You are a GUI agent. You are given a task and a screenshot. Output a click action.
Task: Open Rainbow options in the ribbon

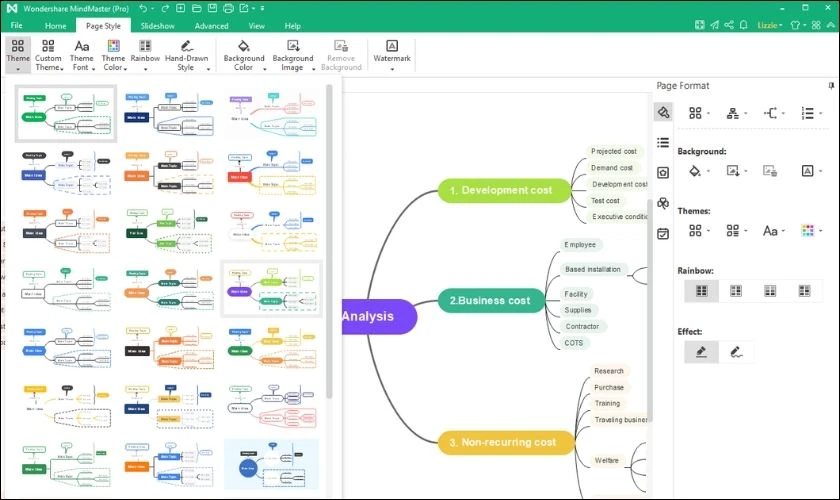click(x=145, y=55)
